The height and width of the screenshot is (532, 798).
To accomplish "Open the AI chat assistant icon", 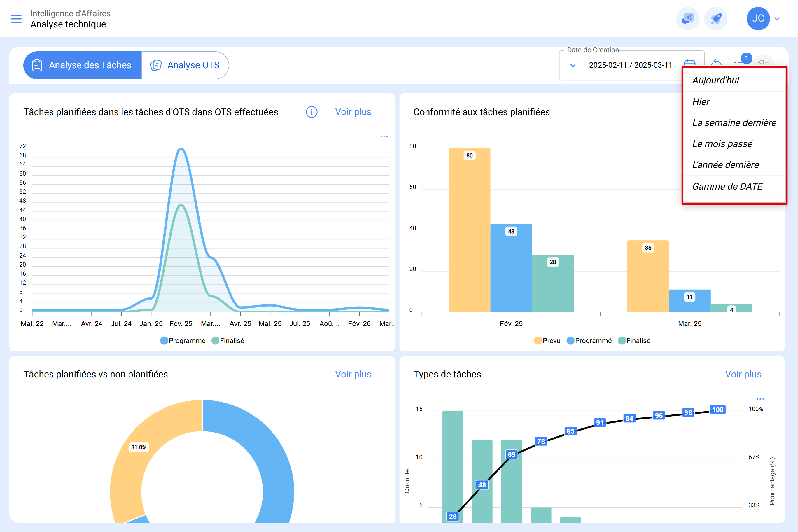I will (688, 19).
